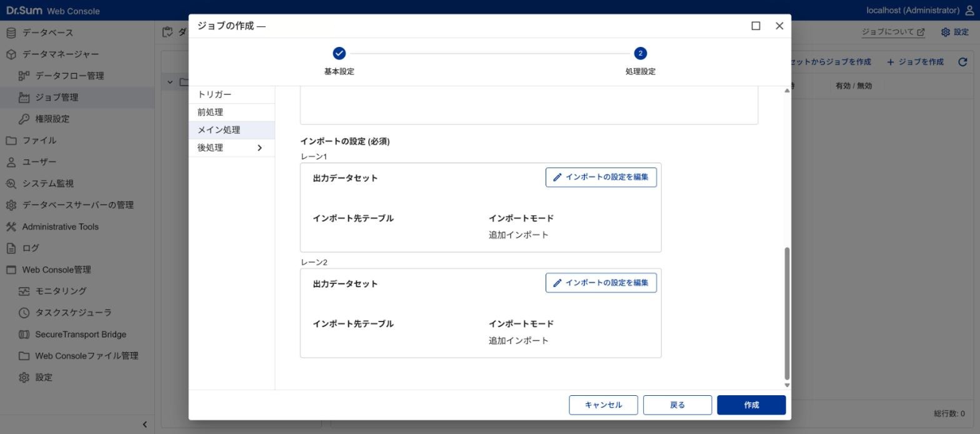Open the ジョブについて help link
This screenshot has height=434, width=980.
click(x=892, y=32)
